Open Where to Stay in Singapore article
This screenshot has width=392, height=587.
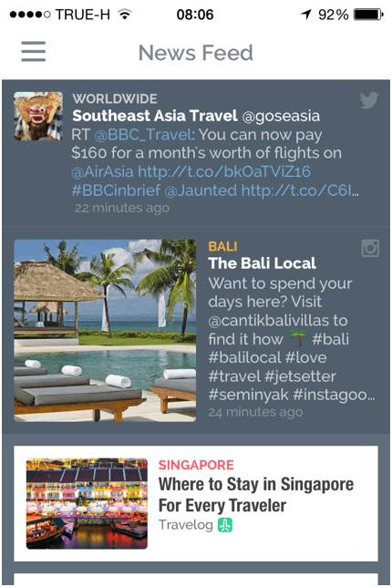[x=256, y=495]
